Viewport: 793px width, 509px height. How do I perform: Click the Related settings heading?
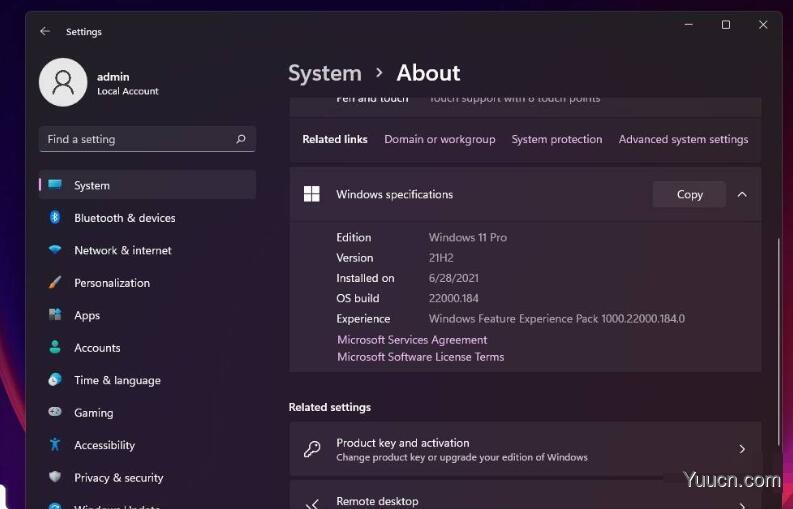pyautogui.click(x=330, y=407)
